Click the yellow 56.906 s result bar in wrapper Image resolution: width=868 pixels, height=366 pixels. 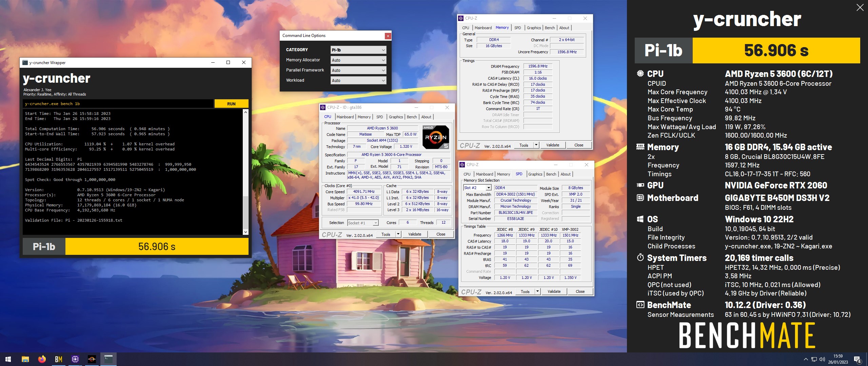click(x=157, y=246)
